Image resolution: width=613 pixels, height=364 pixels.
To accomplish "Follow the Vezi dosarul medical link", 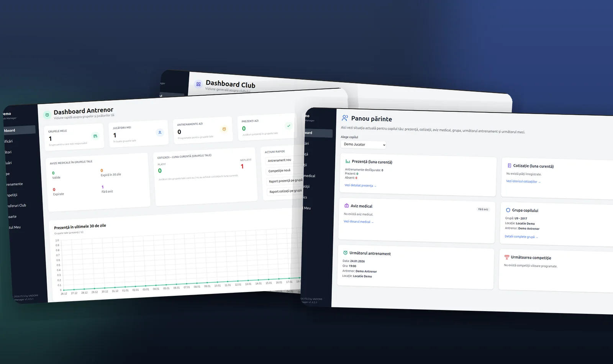I will 358,221.
